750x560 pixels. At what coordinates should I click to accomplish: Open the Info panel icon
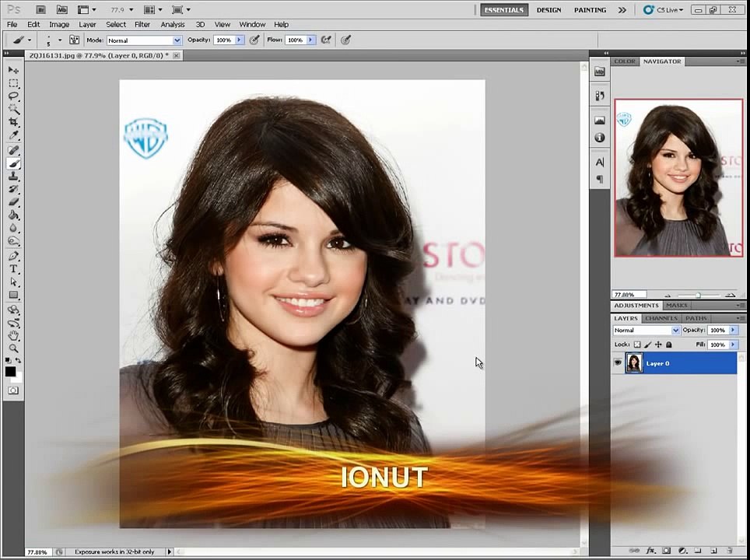coord(599,138)
